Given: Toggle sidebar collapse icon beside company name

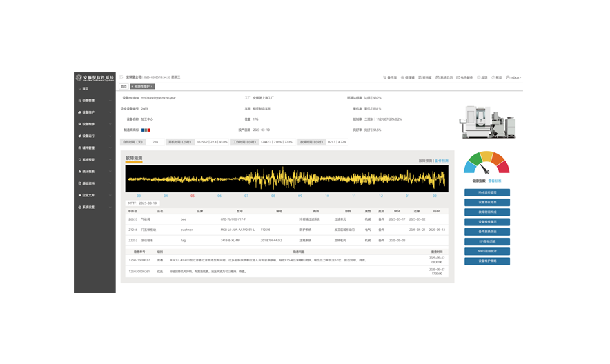Looking at the screenshot, I should coord(121,77).
